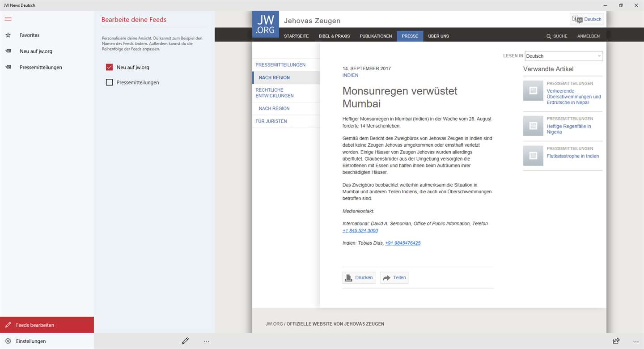
Task: Select the Presse tab
Action: pyautogui.click(x=410, y=36)
